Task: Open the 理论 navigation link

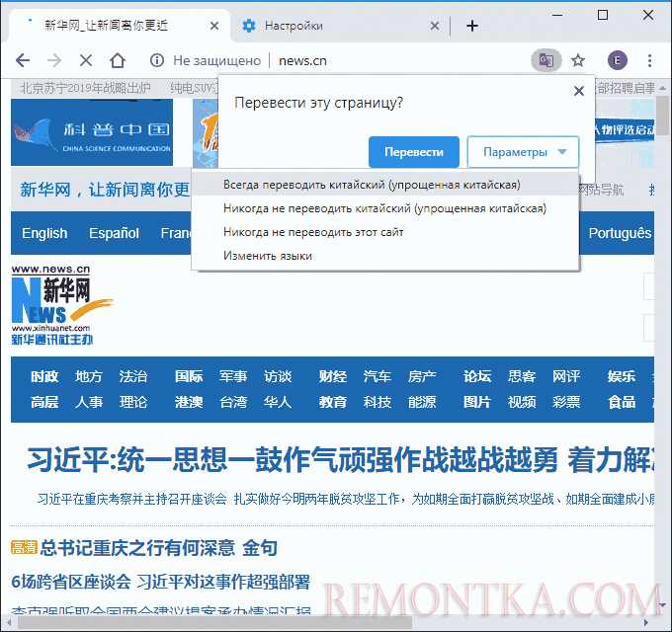Action: tap(133, 402)
